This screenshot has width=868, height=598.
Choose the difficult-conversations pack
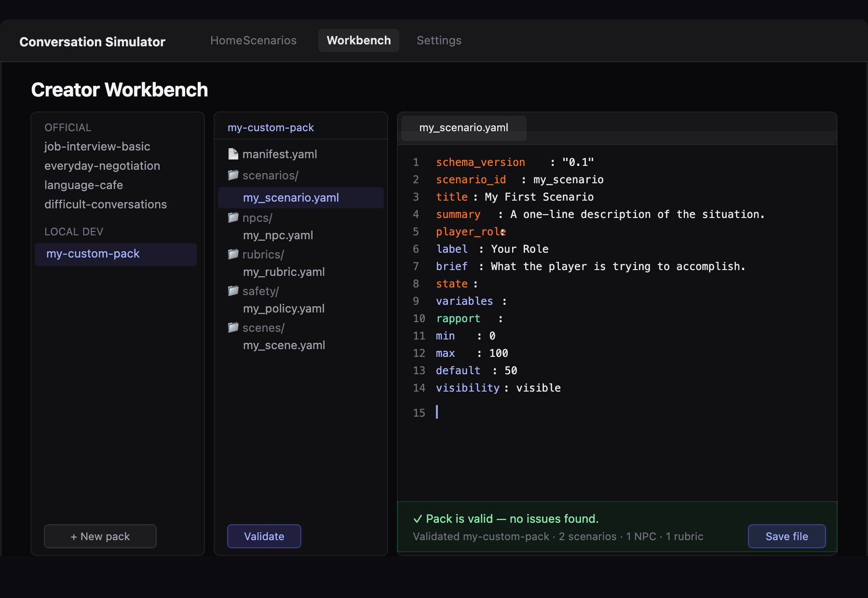point(106,204)
